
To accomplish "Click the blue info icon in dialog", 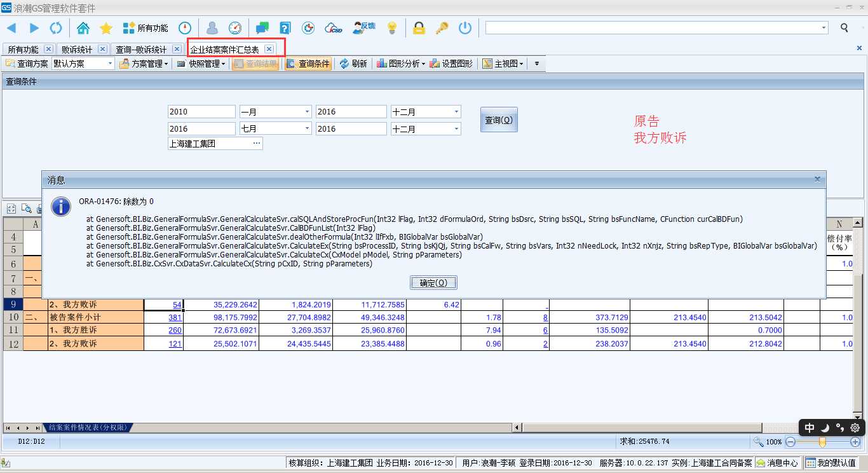I will pos(61,206).
